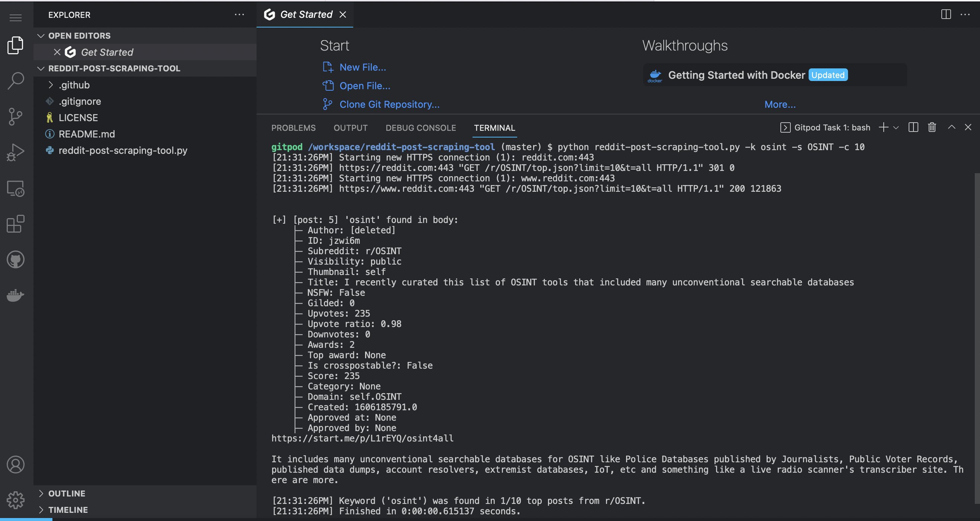The image size is (980, 521).
Task: Open the terminal launch profile dropdown
Action: pyautogui.click(x=896, y=127)
